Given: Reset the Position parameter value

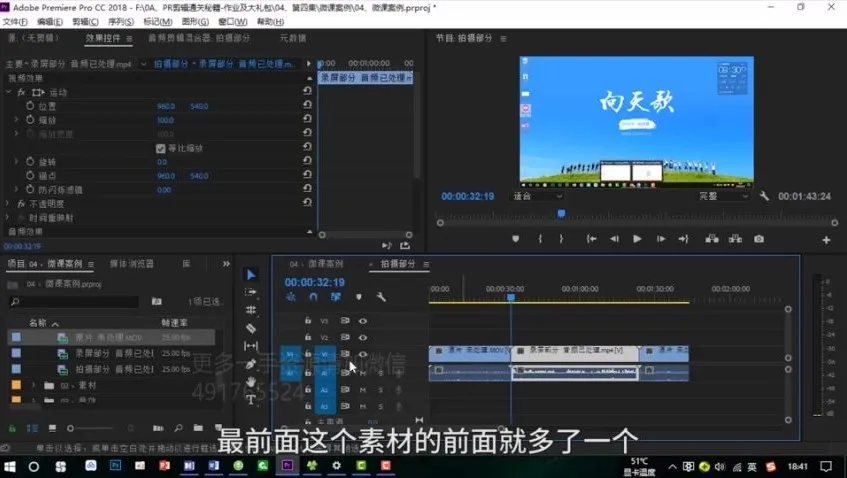Looking at the screenshot, I should point(307,105).
